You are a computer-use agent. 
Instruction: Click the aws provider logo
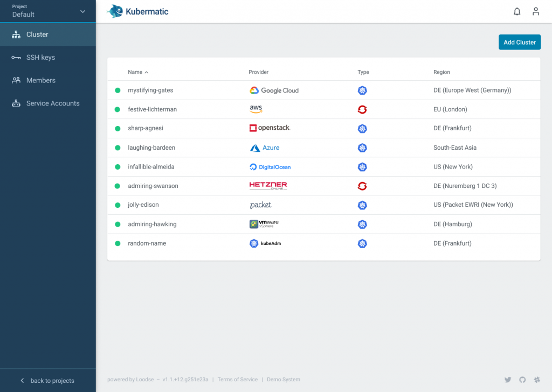click(256, 109)
